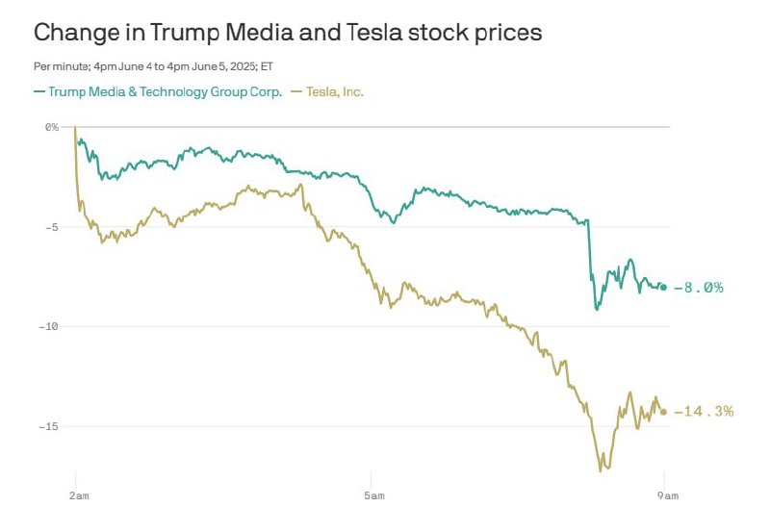Click the -8.0% value label

pos(699,288)
